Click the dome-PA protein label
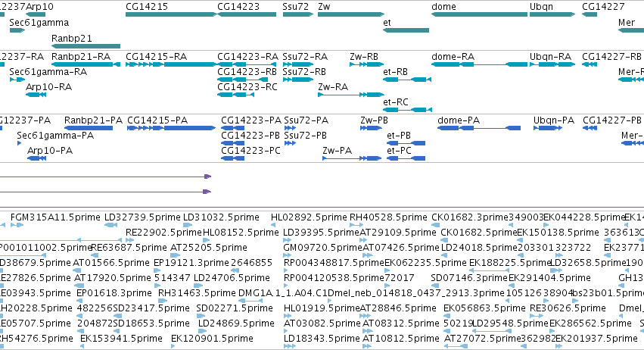Image resolution: width=644 pixels, height=350 pixels. coord(459,120)
